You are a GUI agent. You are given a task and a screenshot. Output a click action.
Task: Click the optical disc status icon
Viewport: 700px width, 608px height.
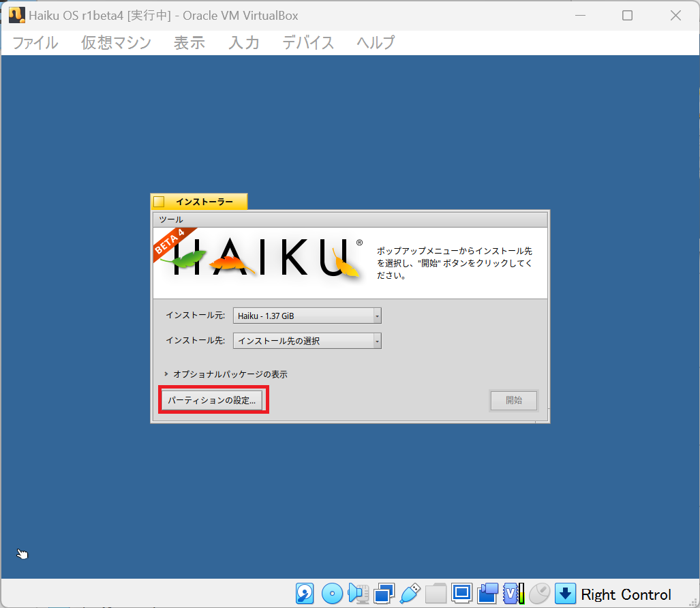[332, 594]
